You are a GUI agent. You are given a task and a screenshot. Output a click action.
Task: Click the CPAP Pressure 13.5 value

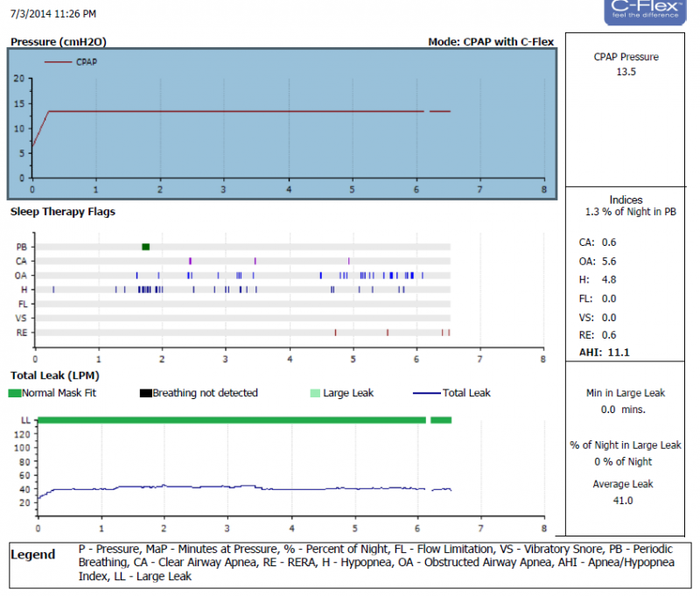pos(626,72)
